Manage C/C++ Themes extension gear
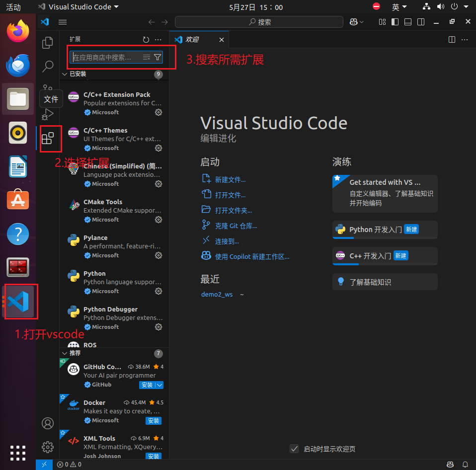 (159, 148)
